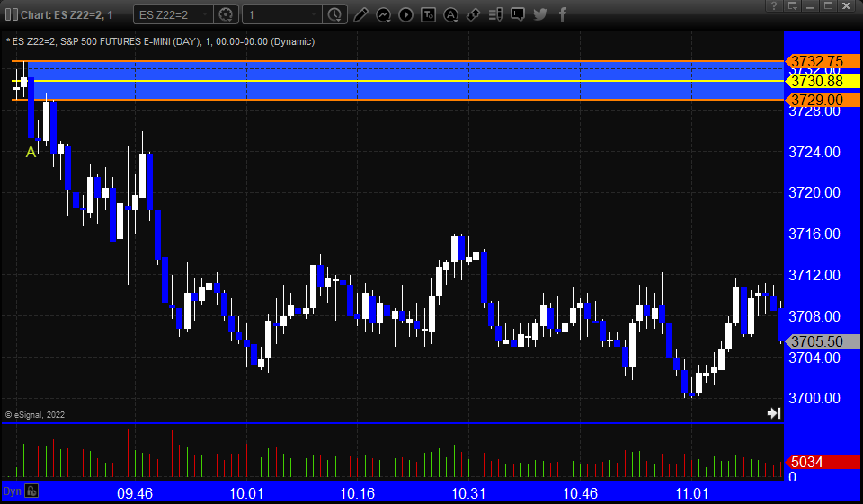Select the pencil drawing tools icon
The height and width of the screenshot is (504, 863).
click(360, 14)
